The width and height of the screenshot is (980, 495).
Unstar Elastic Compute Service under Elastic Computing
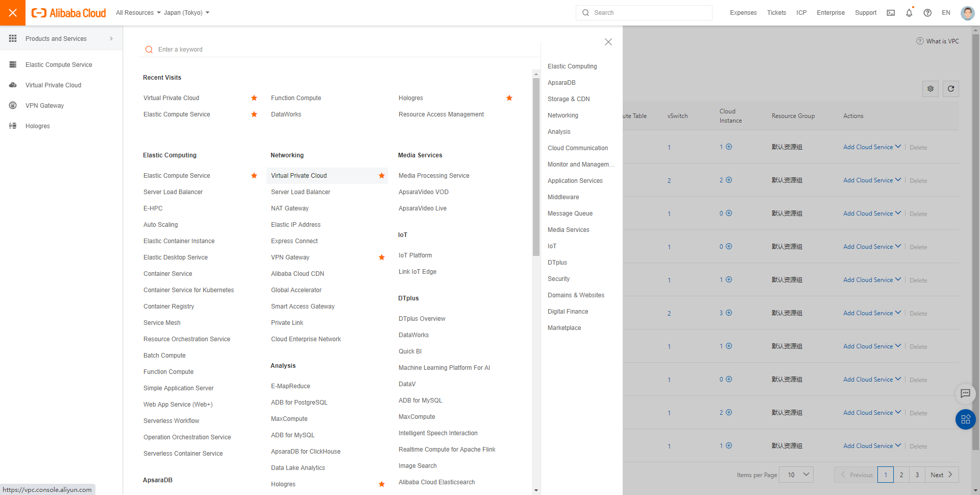click(x=254, y=176)
